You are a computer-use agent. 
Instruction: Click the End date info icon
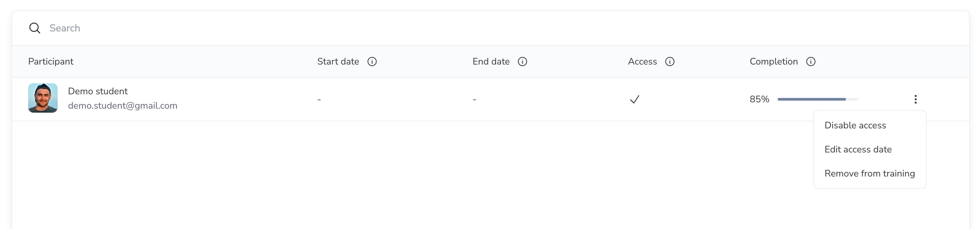click(522, 62)
